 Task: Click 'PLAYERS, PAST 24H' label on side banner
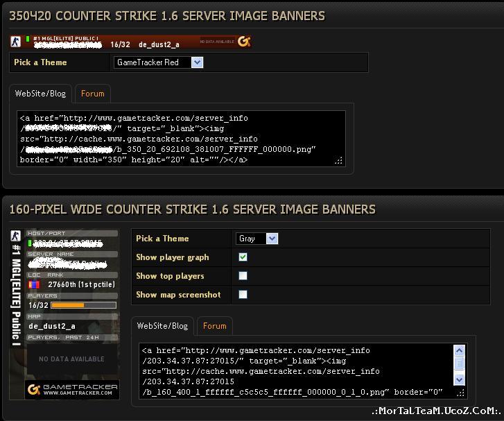click(x=63, y=337)
